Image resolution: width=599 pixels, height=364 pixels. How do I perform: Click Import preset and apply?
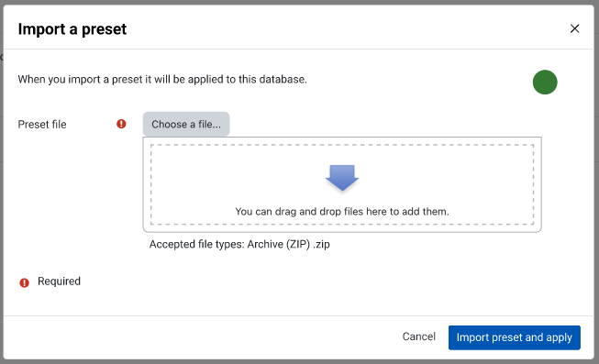pos(515,337)
